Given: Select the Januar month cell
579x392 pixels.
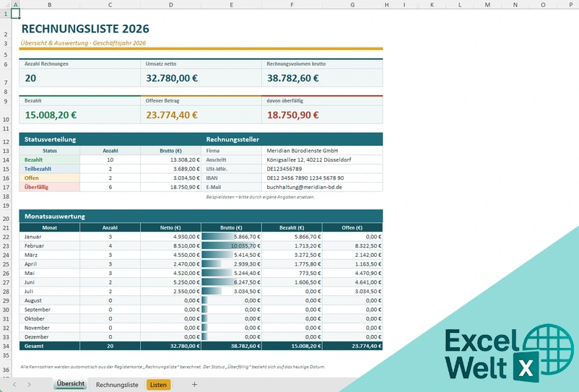Looking at the screenshot, I should pos(50,237).
